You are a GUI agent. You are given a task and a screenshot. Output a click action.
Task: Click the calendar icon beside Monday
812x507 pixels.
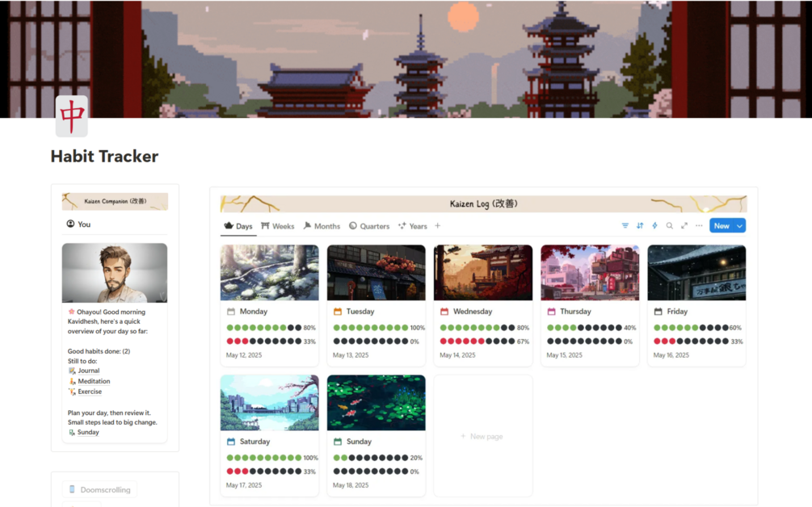(231, 312)
